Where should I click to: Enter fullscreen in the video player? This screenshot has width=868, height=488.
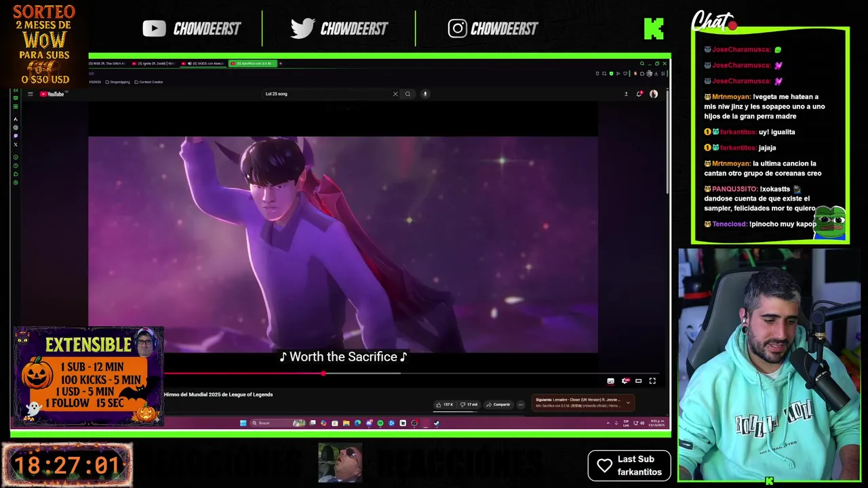[652, 381]
